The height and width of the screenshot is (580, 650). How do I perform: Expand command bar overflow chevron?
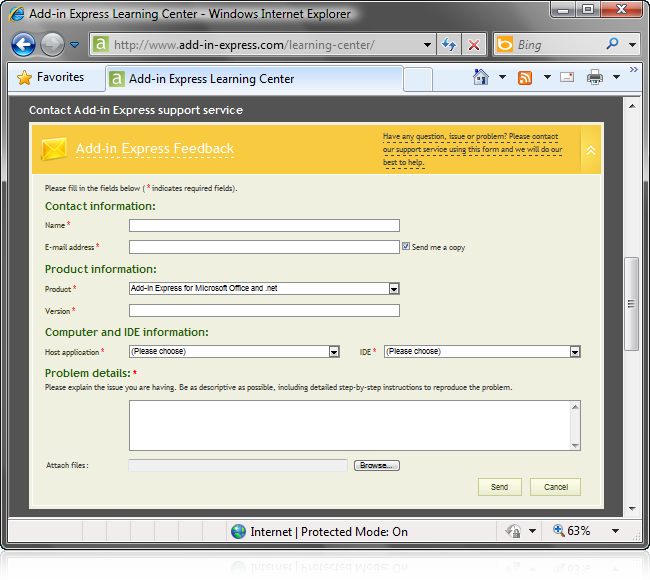pyautogui.click(x=634, y=69)
